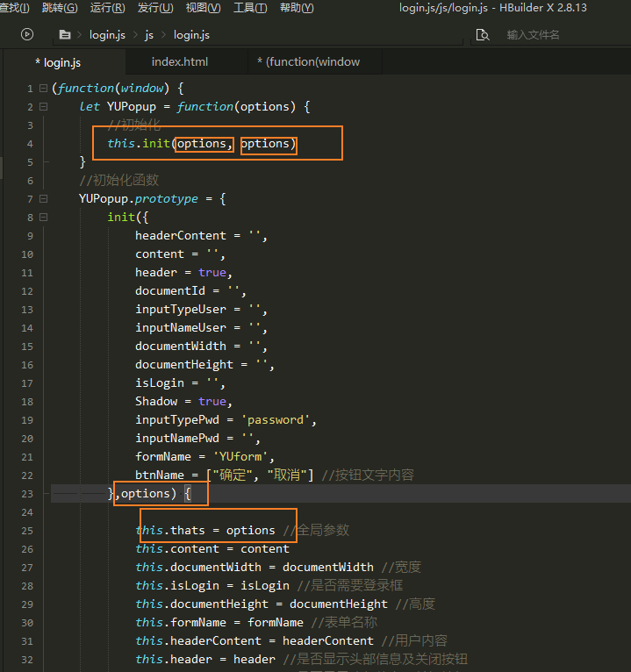
Task: Click the comment //高度 on line 29
Action: [415, 604]
